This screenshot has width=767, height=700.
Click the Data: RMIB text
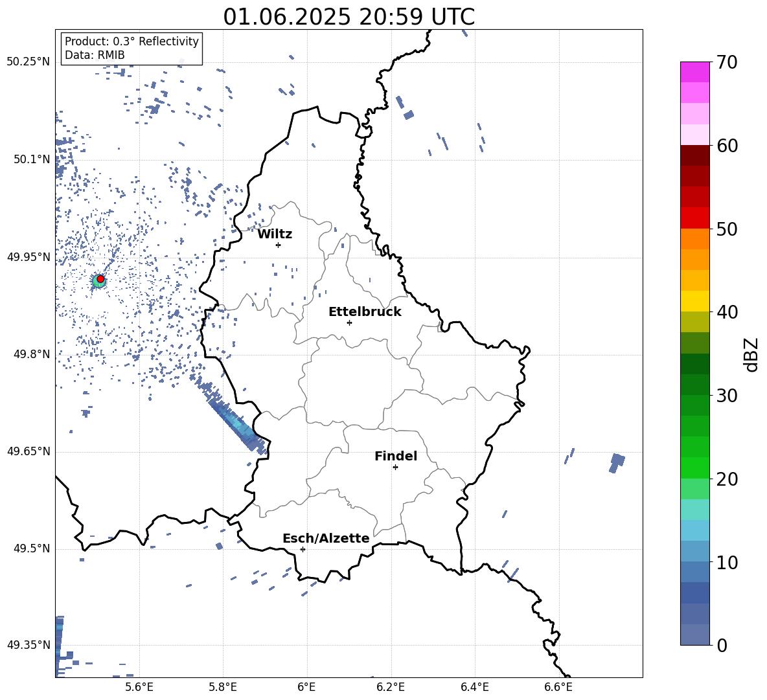coord(95,55)
